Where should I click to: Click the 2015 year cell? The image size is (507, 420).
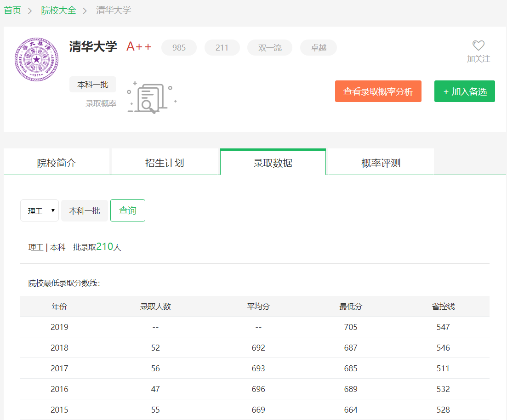pos(59,409)
